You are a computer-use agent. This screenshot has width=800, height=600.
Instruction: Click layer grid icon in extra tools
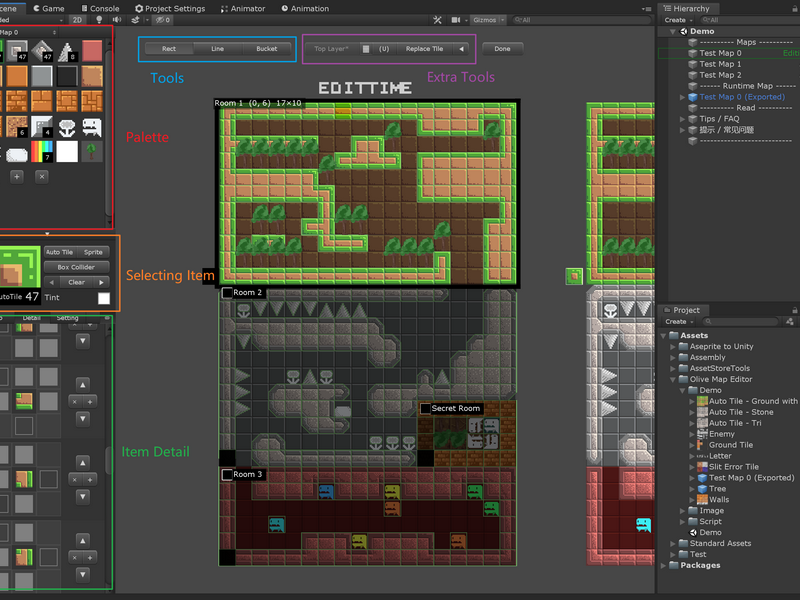coord(366,49)
